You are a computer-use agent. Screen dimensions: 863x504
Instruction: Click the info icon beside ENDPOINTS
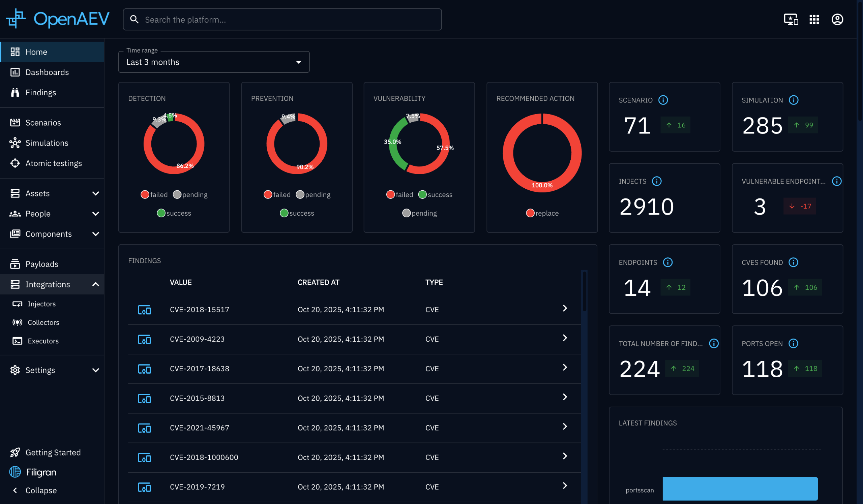[667, 262]
